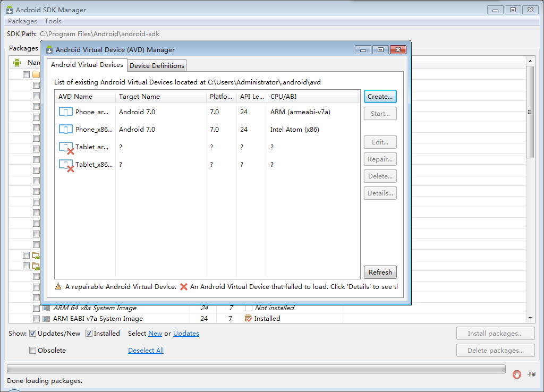Image resolution: width=544 pixels, height=392 pixels.
Task: Click the Edit... button
Action: pyautogui.click(x=380, y=142)
